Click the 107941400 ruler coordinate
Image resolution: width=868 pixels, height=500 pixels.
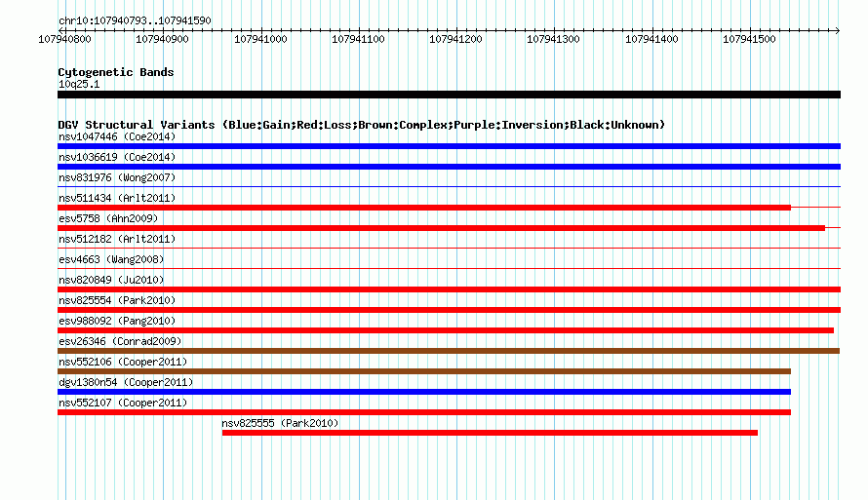pos(651,39)
